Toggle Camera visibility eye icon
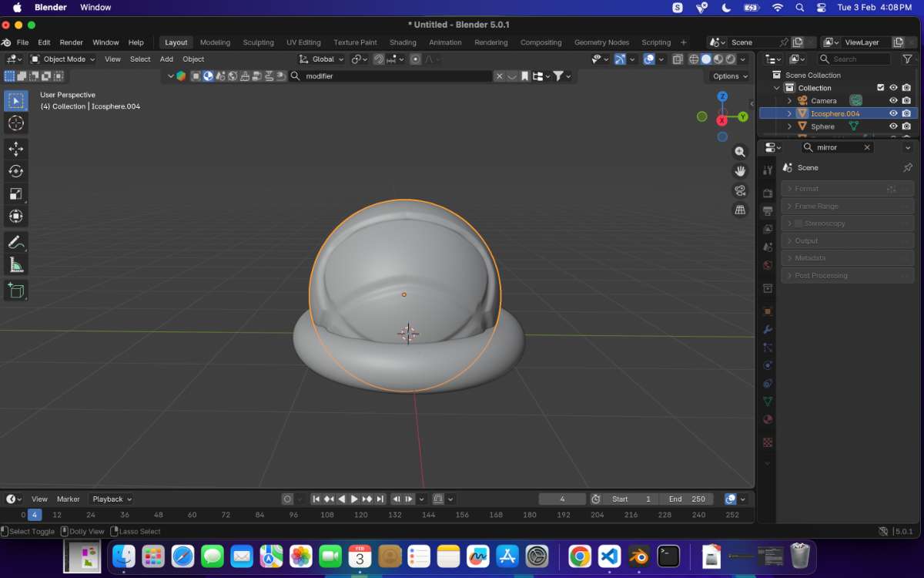This screenshot has height=578, width=924. tap(893, 100)
